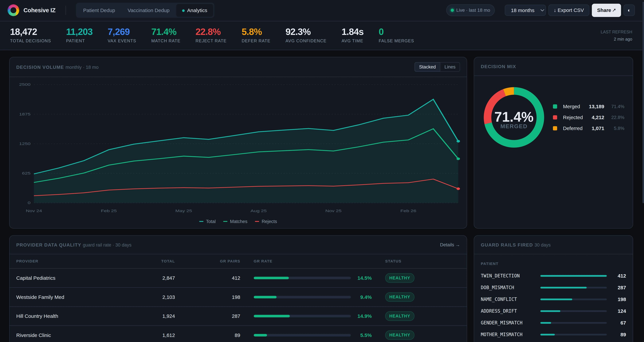This screenshot has height=342, width=644.
Task: Click the Export CSV button
Action: [569, 10]
